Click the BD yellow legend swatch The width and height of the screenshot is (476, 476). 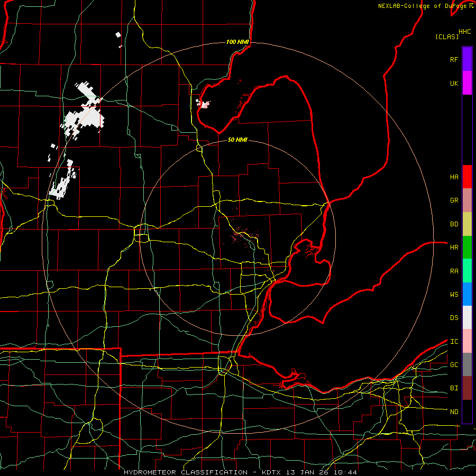(467, 224)
